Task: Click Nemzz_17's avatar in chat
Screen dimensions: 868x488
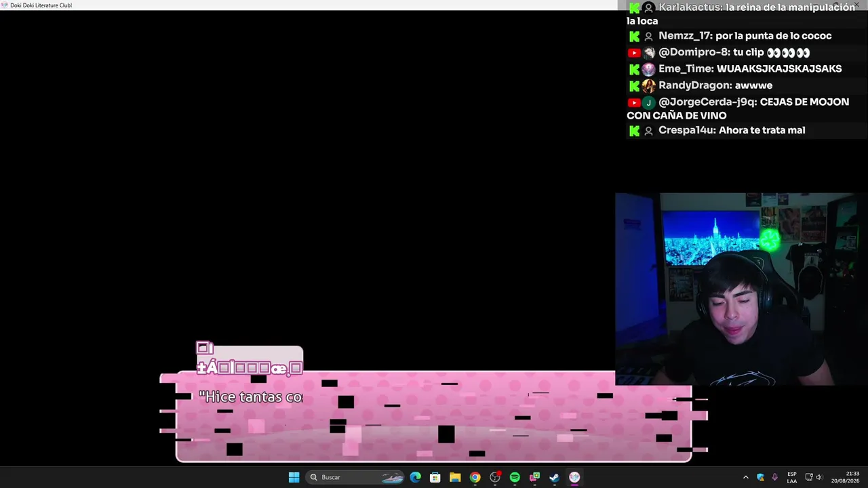Action: click(649, 37)
